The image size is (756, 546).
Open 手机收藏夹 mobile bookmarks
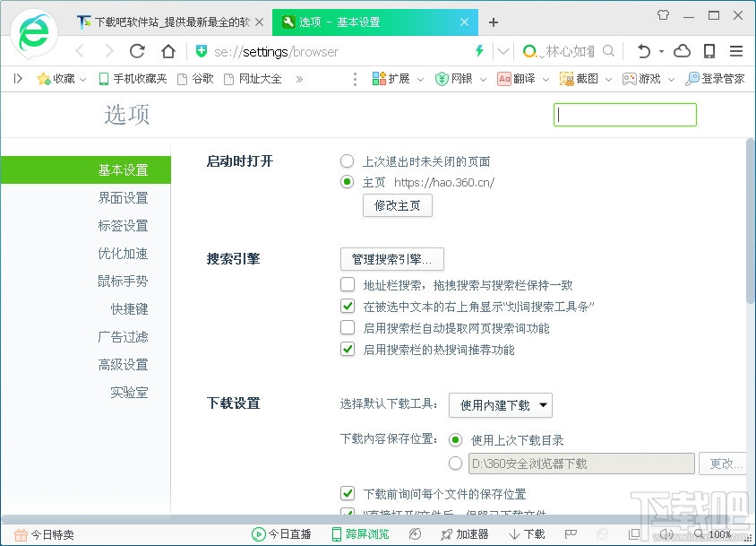[x=131, y=78]
